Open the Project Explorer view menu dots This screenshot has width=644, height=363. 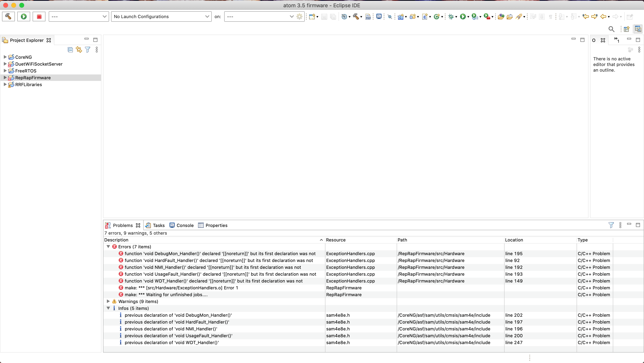pyautogui.click(x=97, y=50)
